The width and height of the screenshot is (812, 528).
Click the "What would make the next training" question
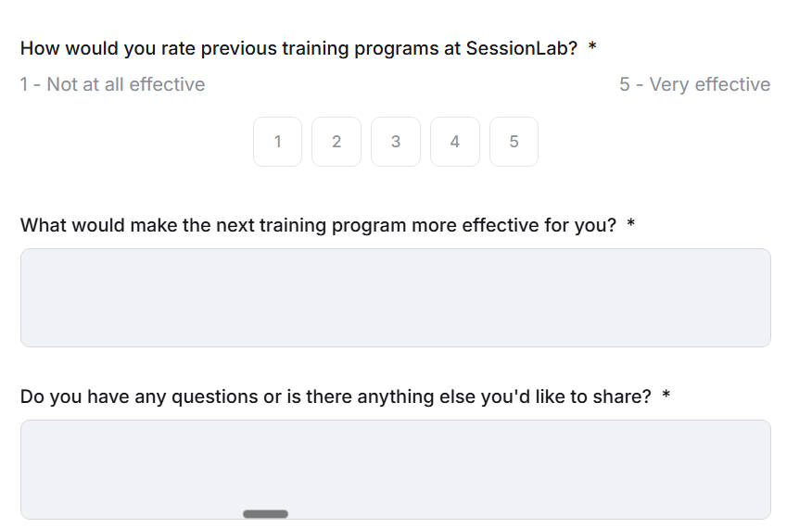coord(317,225)
